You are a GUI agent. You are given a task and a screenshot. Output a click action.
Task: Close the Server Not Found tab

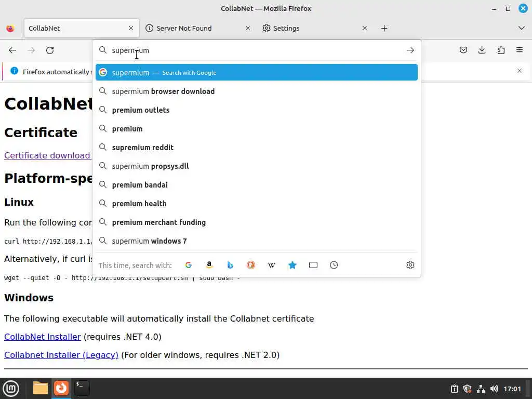pos(248,28)
